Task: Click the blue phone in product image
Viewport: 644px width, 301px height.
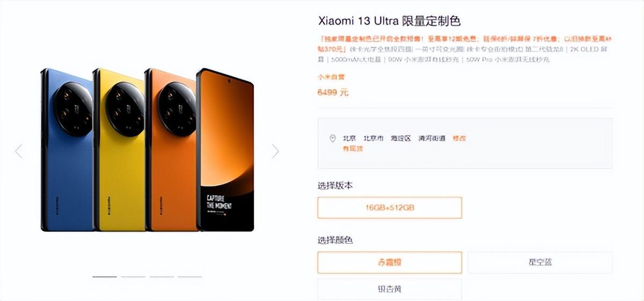Action: (67, 150)
